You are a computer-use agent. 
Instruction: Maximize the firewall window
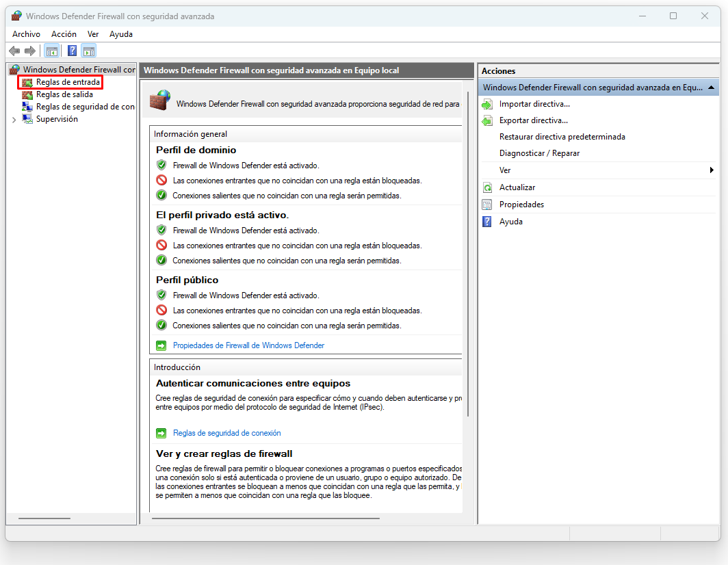673,16
